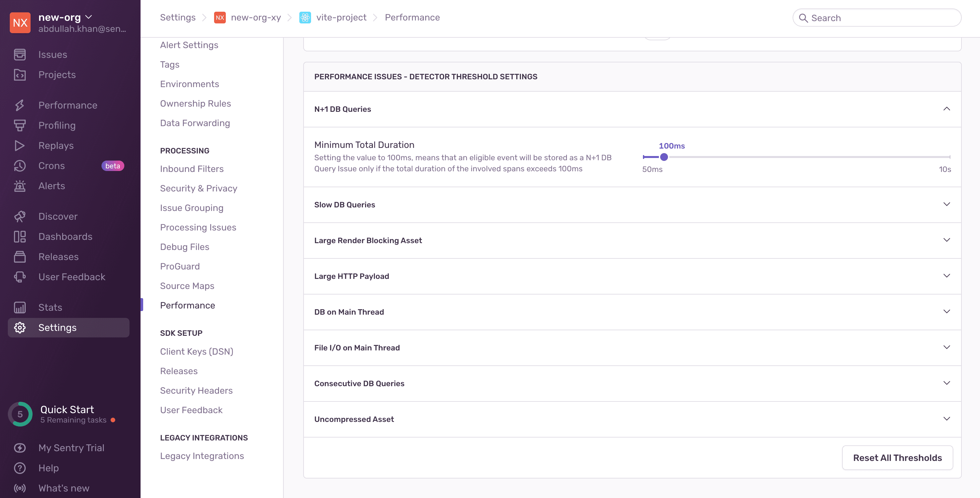
Task: Select Client Keys (DSN) settings item
Action: click(197, 351)
